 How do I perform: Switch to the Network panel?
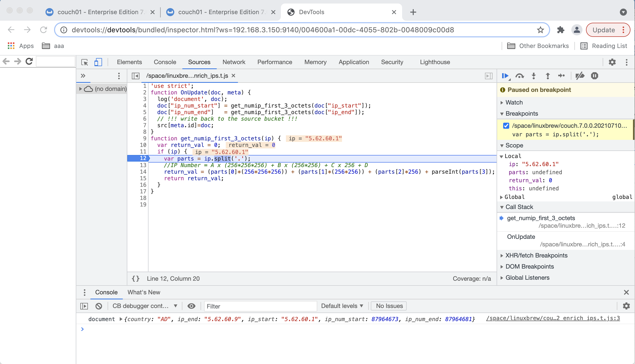[x=234, y=62]
